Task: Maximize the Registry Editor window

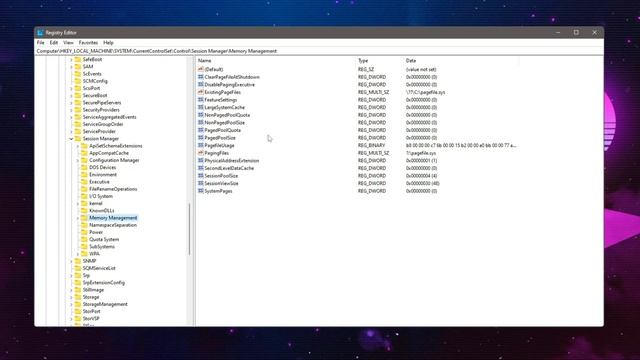Action: coord(576,32)
